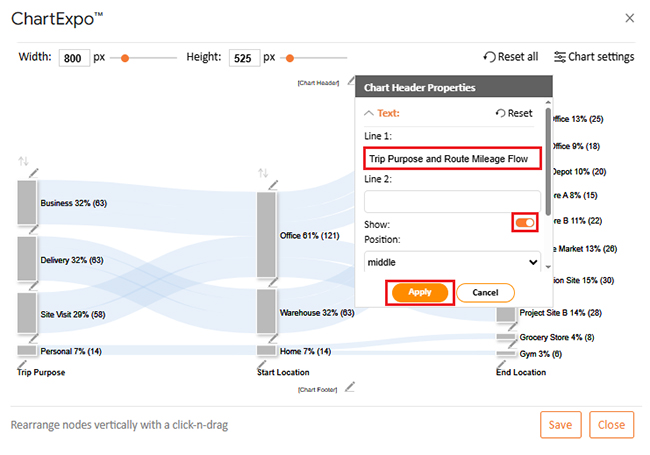Save the chart
The width and height of the screenshot is (650, 455).
pyautogui.click(x=560, y=425)
